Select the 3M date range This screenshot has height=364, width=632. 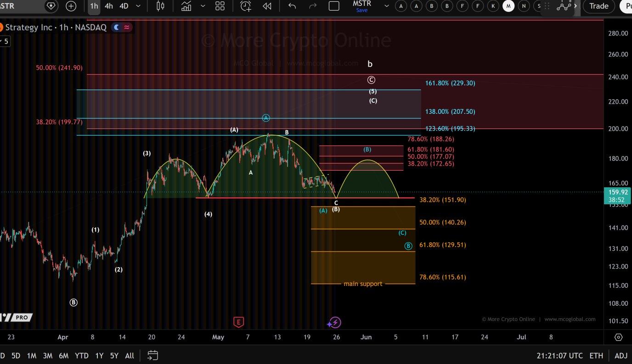pyautogui.click(x=48, y=356)
